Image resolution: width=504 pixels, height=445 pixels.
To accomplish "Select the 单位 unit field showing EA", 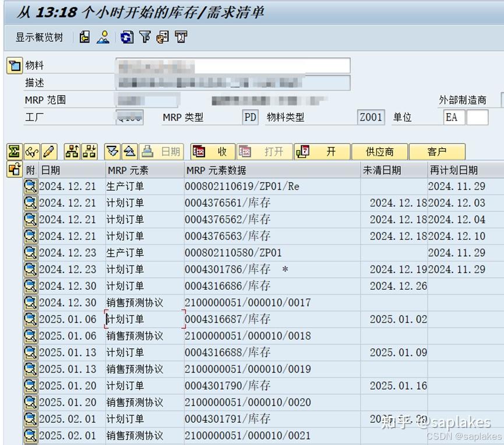I will pos(453,117).
